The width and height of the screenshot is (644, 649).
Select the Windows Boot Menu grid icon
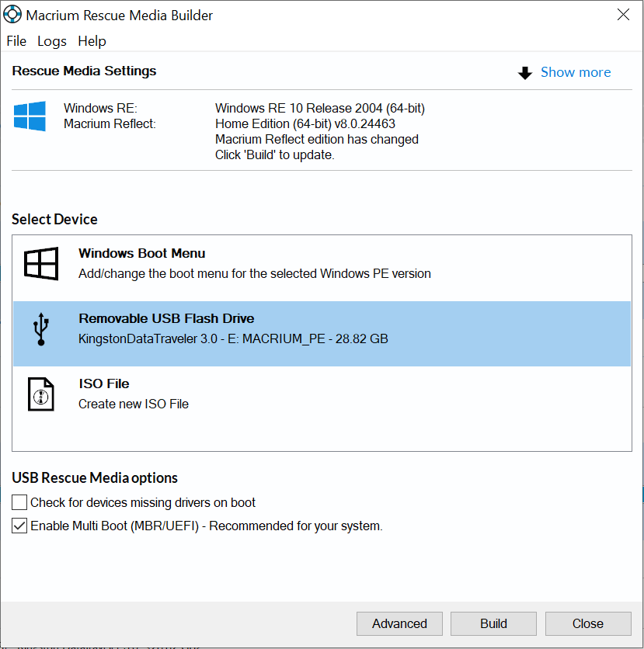(x=40, y=264)
